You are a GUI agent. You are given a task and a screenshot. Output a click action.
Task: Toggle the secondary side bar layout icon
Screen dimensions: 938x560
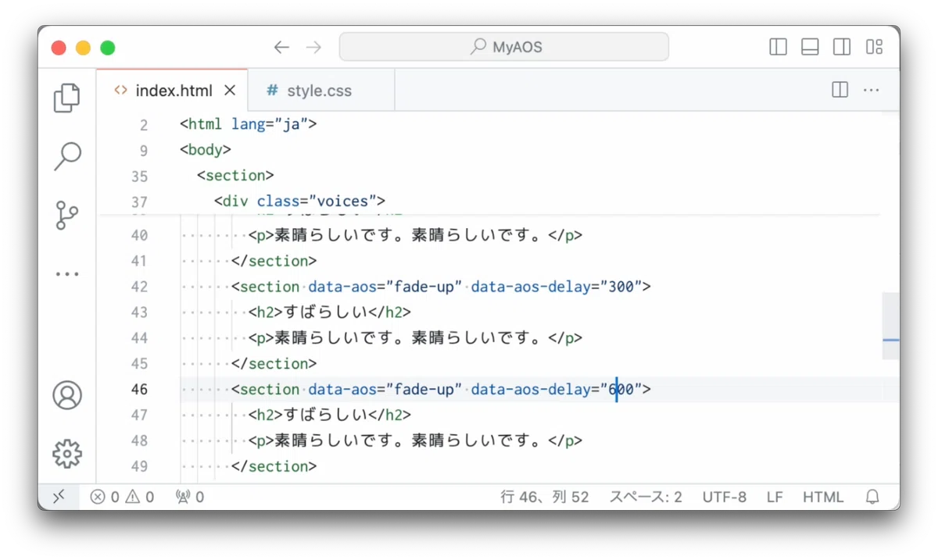click(x=842, y=47)
